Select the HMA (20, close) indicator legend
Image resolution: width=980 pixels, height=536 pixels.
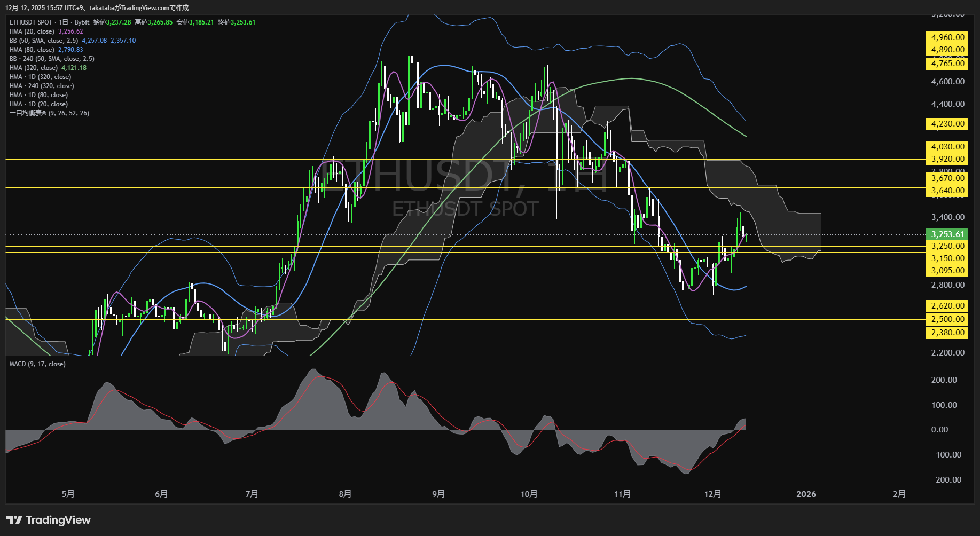pos(32,31)
